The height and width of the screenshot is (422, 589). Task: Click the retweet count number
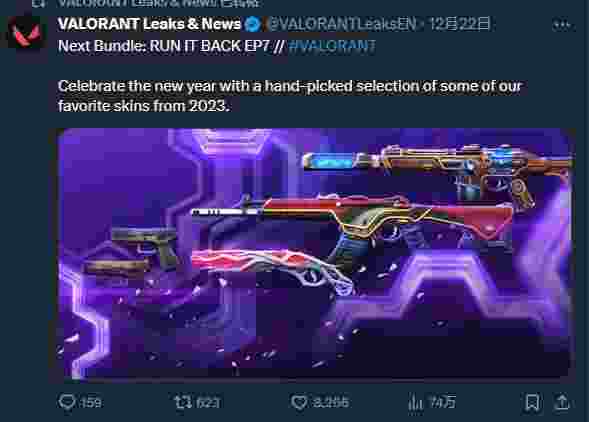208,402
